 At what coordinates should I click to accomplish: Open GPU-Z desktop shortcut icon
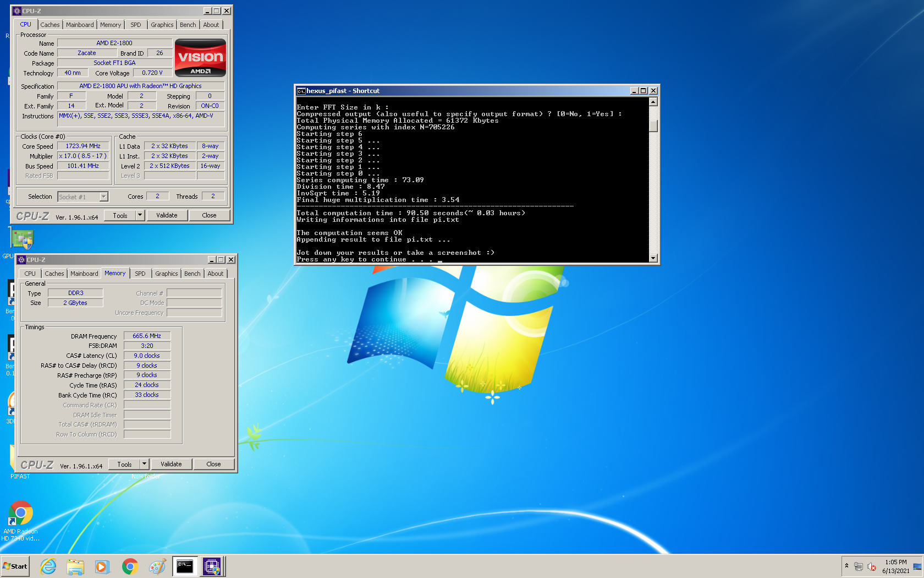[x=23, y=239]
